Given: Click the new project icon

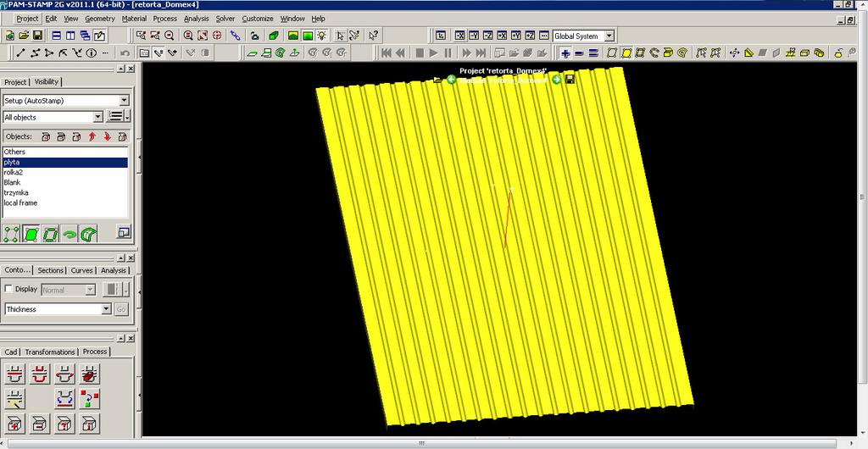Looking at the screenshot, I should tap(10, 36).
